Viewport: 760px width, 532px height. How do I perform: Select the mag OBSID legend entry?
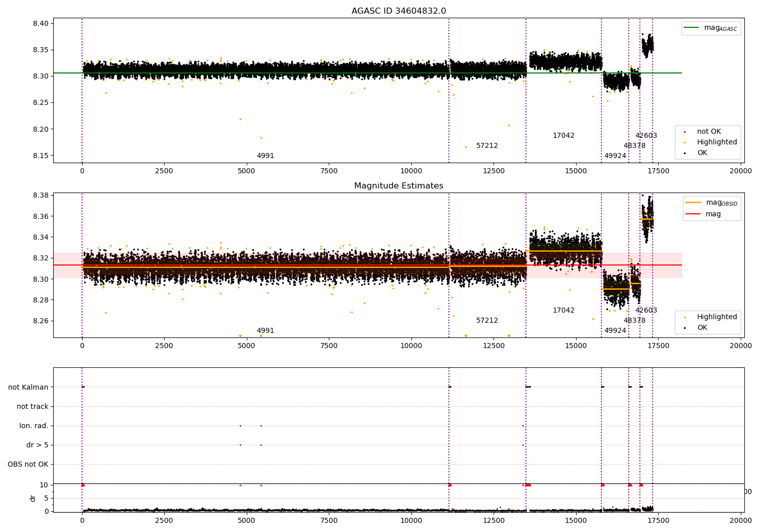pos(712,203)
